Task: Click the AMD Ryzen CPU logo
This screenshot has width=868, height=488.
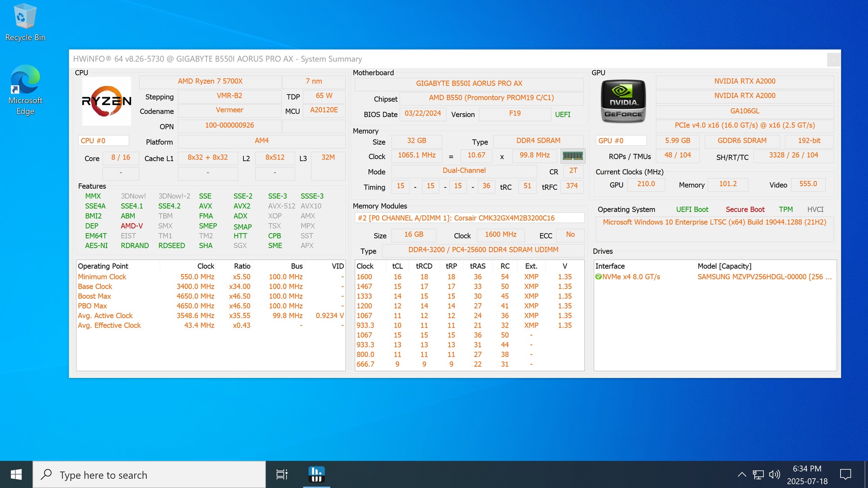Action: (x=107, y=101)
